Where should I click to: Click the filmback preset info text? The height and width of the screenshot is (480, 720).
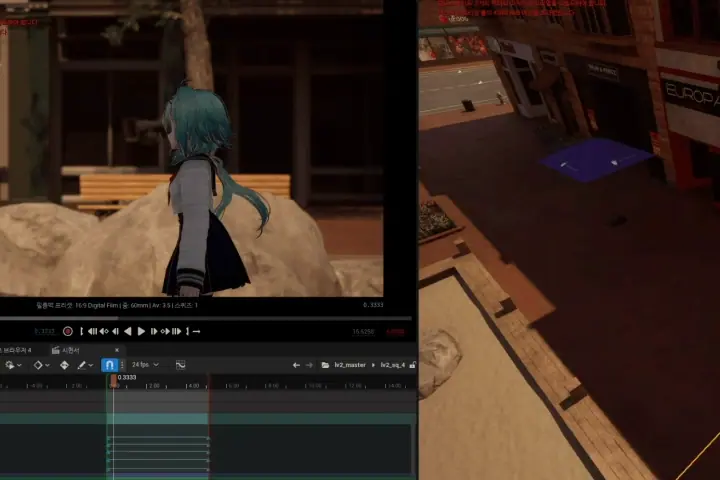click(x=117, y=305)
